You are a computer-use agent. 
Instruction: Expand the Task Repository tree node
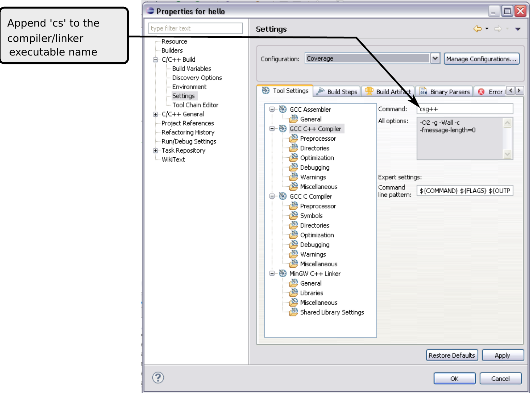(x=155, y=151)
